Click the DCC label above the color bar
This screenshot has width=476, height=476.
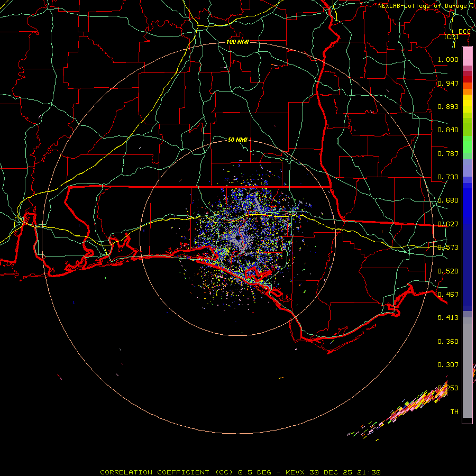(464, 32)
